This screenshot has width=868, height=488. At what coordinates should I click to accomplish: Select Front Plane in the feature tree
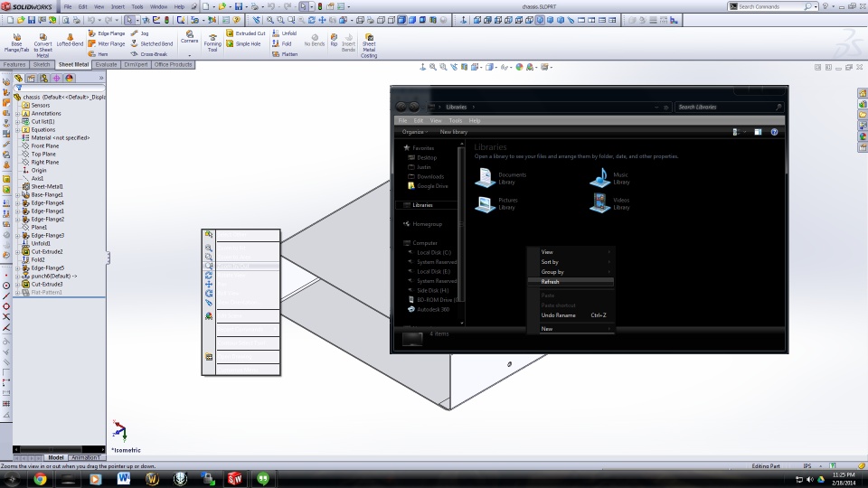45,146
